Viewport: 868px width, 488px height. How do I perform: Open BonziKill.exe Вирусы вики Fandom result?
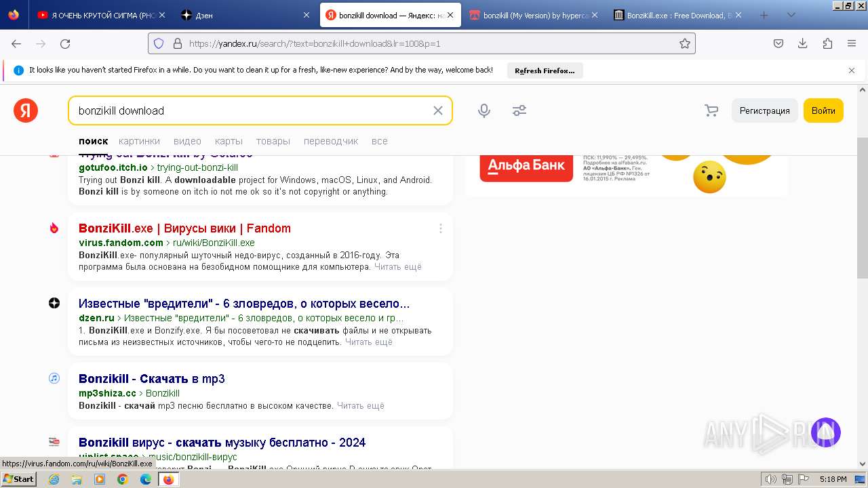click(184, 228)
